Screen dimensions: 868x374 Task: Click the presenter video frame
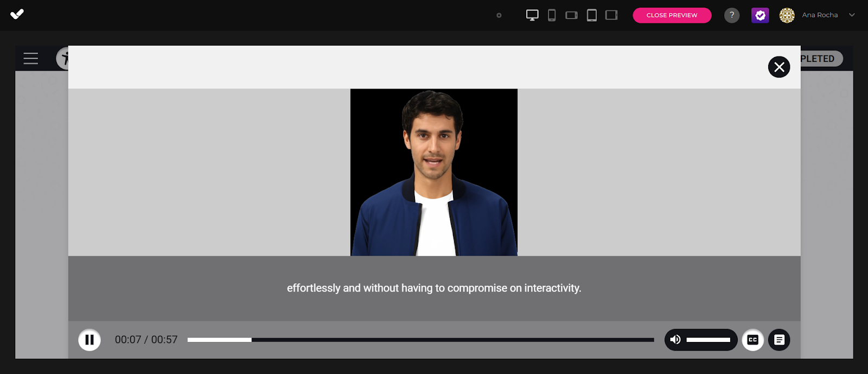tap(434, 172)
